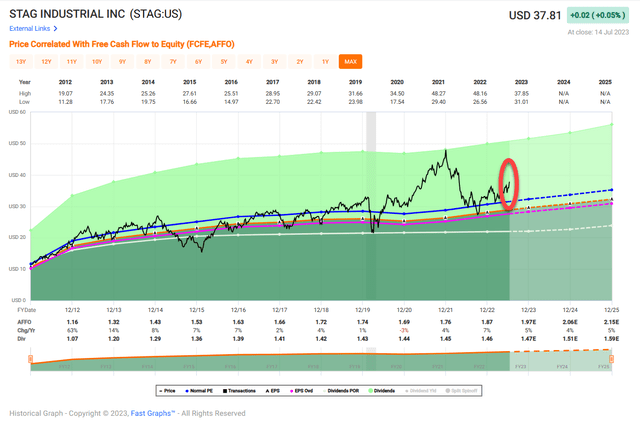Select the 11Y time range tab
Viewport: 640px width, 421px height.
click(72, 62)
